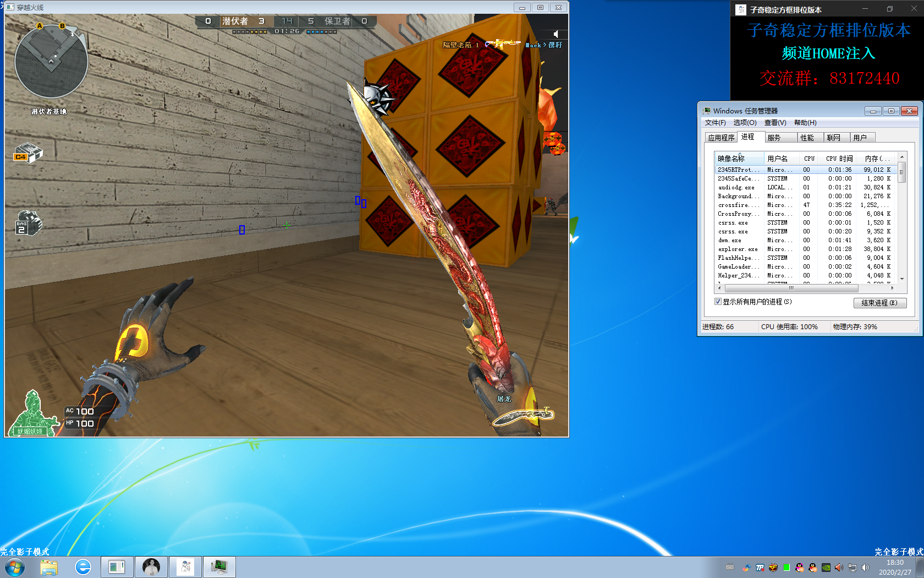Screen dimensions: 924x578
Task: Open the portrait photo app on taskbar
Action: point(151,567)
